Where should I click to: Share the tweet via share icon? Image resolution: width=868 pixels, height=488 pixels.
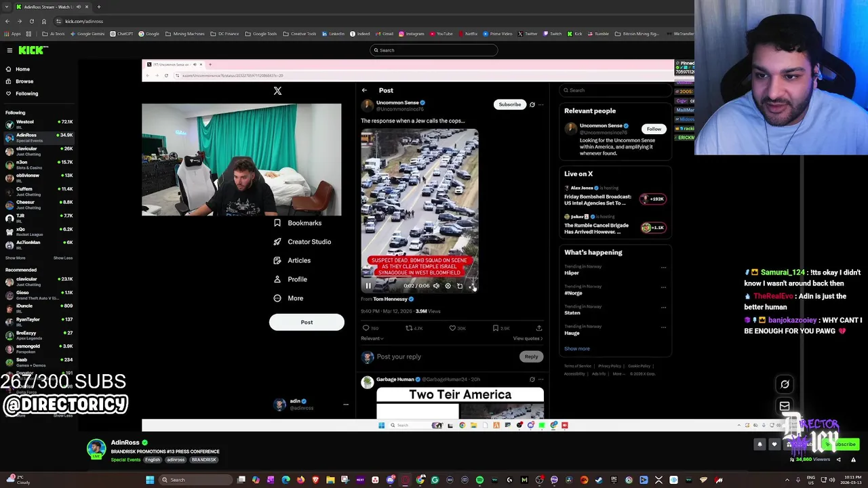click(539, 328)
